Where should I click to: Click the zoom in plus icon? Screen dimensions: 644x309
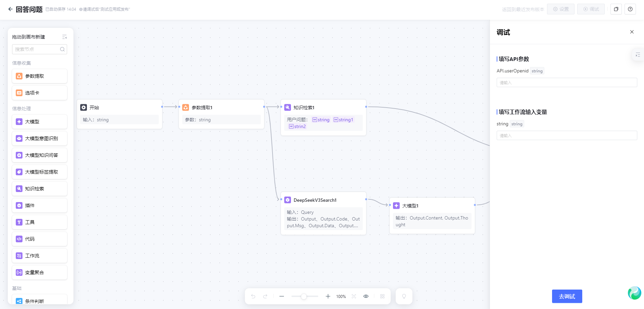(x=328, y=296)
